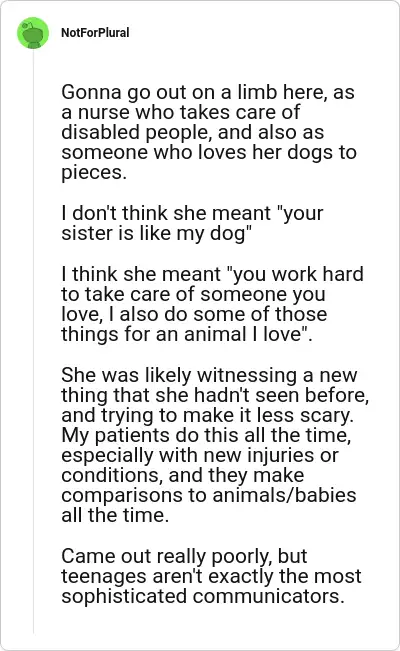Click the line "teenages aren't exactly the most"
Viewport: 400px width, 651px height.
(x=211, y=576)
